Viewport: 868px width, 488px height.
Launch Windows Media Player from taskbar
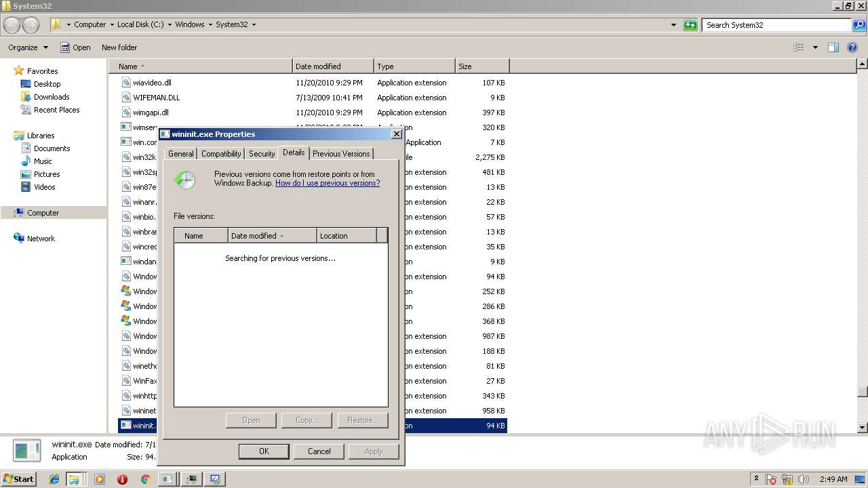[x=100, y=479]
